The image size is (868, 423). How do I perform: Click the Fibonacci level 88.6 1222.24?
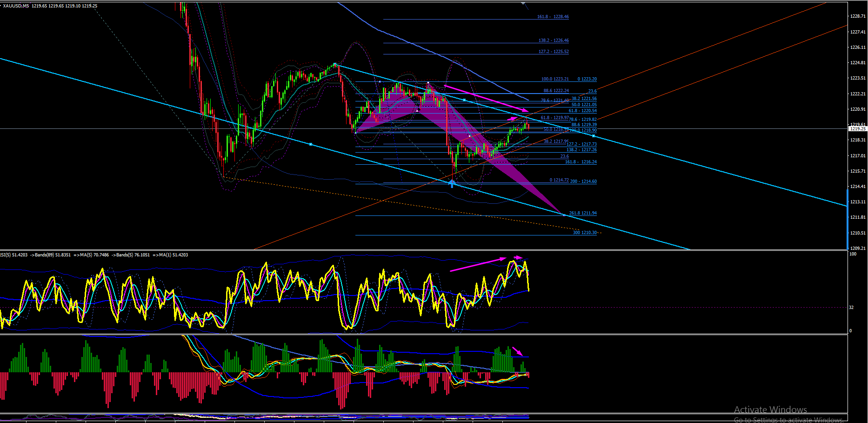point(556,91)
